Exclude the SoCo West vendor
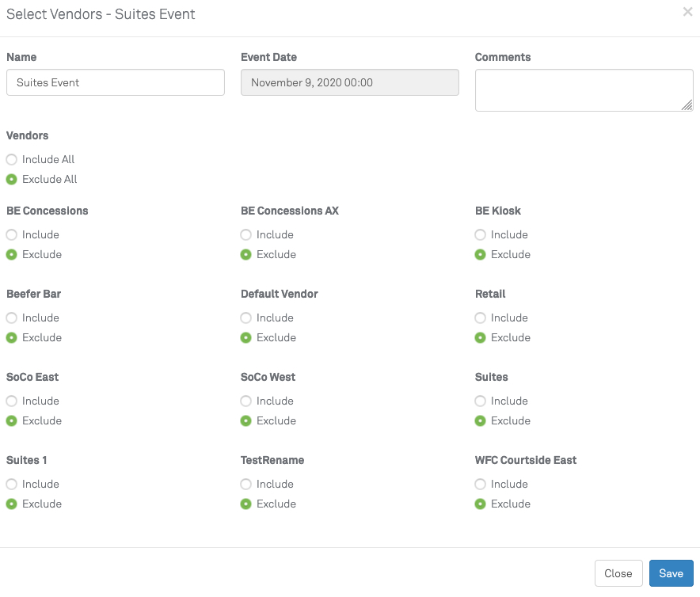 tap(245, 420)
